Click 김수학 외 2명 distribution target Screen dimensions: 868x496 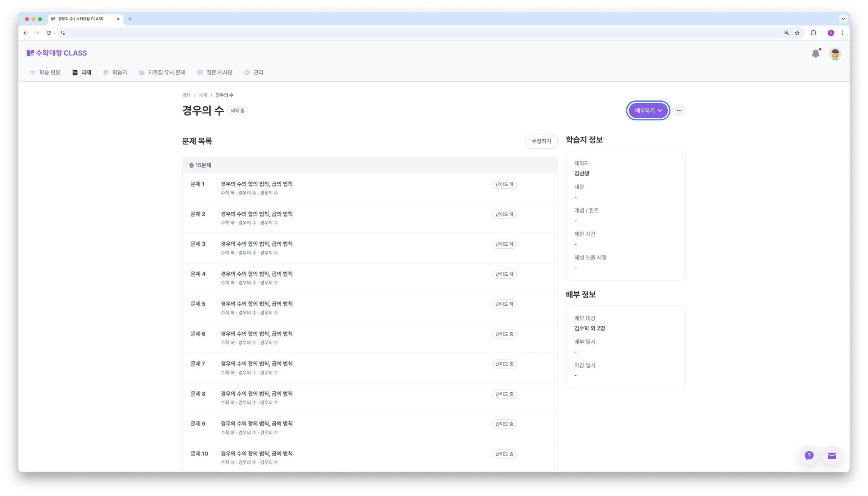590,328
